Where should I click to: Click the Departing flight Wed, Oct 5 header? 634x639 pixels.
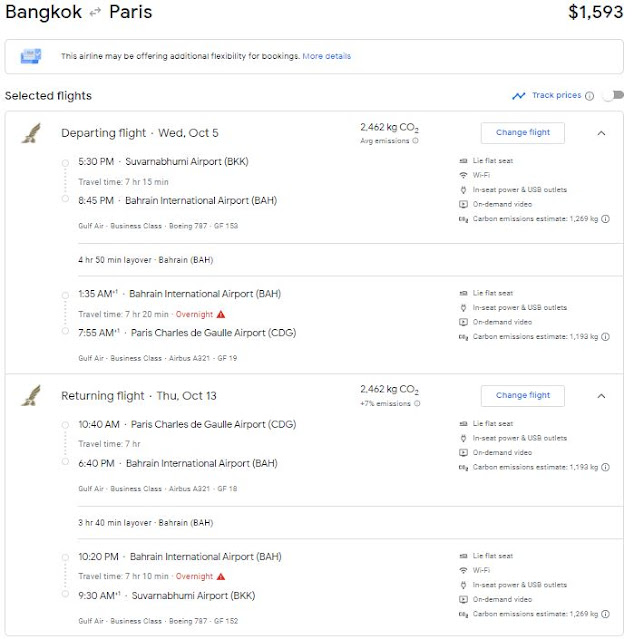(x=139, y=133)
